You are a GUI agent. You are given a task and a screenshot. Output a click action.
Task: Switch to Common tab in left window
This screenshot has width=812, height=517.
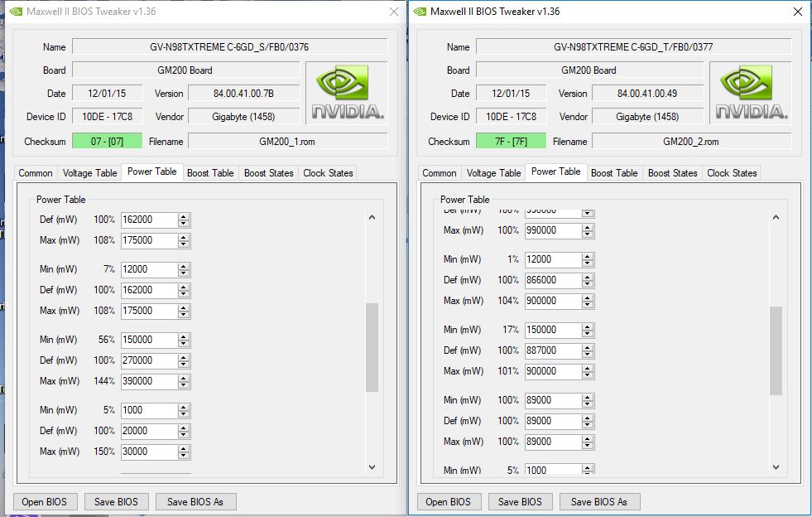(x=36, y=173)
